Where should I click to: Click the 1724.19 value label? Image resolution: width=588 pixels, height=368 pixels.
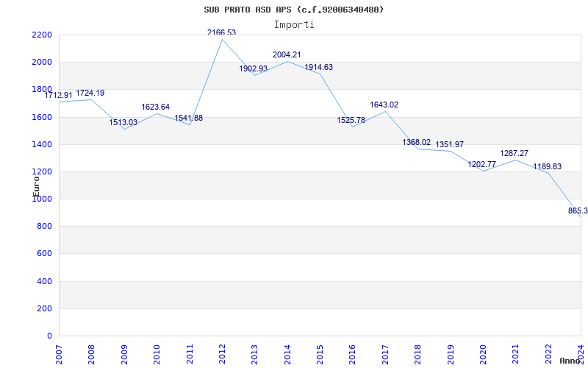coord(90,93)
